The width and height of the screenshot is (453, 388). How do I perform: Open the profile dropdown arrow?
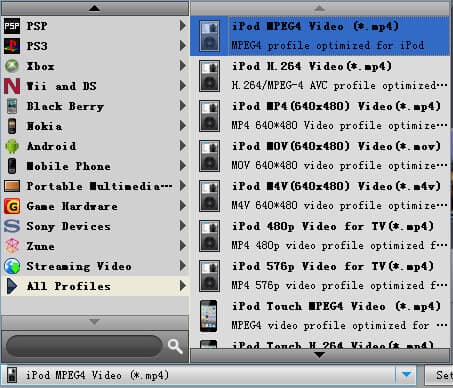[x=406, y=375]
